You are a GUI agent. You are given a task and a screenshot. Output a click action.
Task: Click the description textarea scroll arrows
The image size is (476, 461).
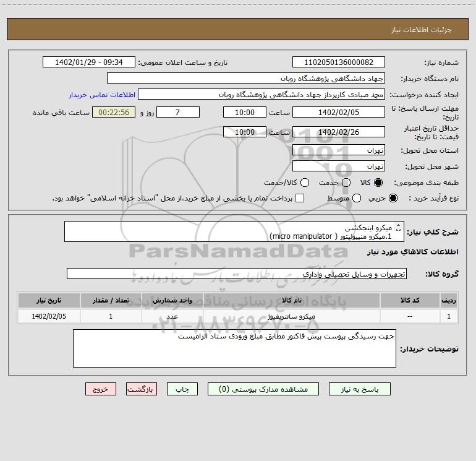pyautogui.click(x=399, y=227)
